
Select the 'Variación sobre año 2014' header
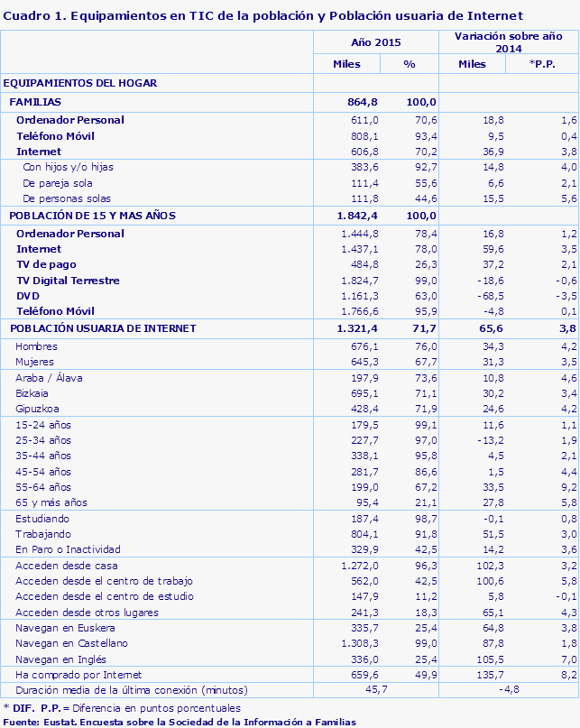point(509,42)
